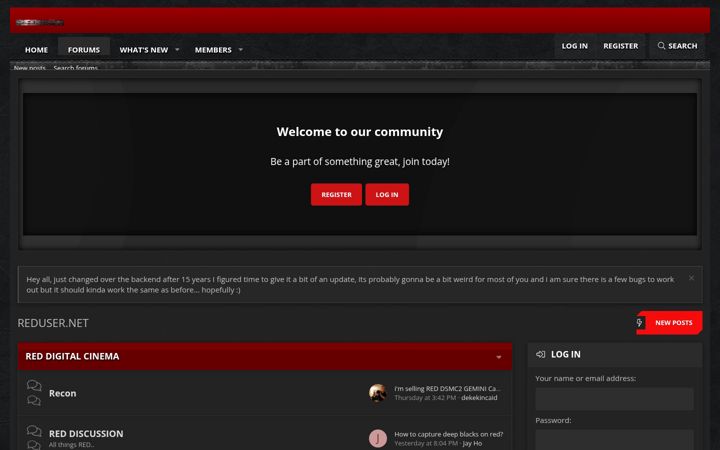Viewport: 720px width, 450px height.
Task: Click the 'Yesterday at 8:04 PM' timestamp
Action: (x=426, y=443)
